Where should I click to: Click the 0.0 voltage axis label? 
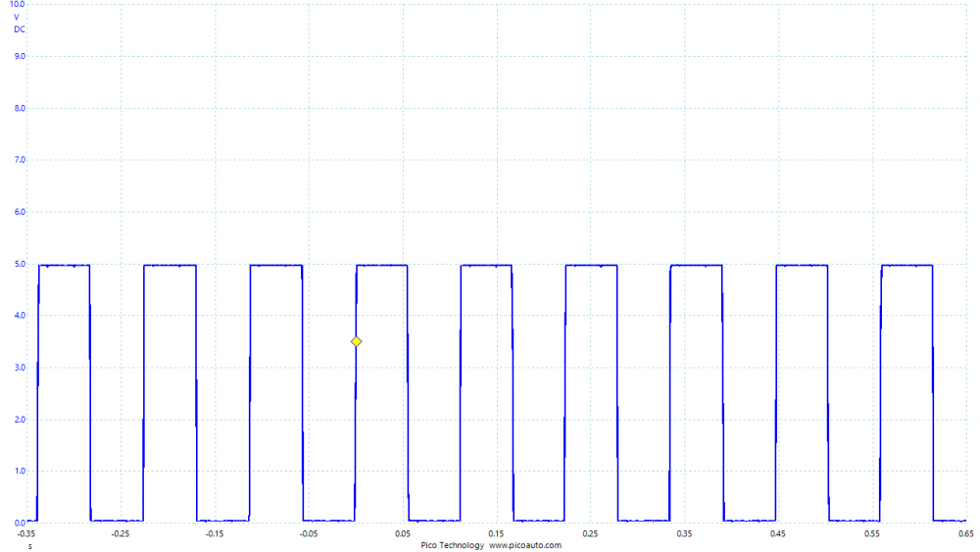[20, 523]
